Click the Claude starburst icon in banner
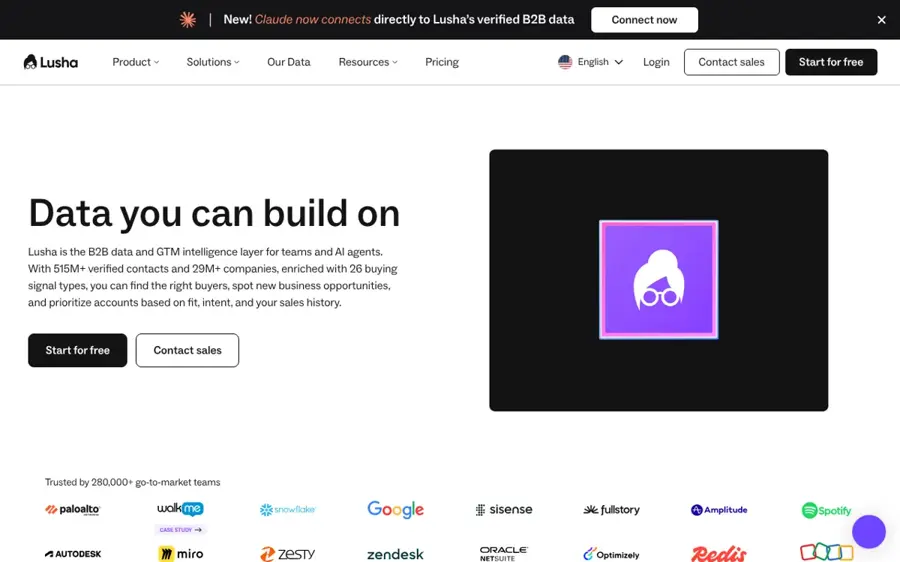The image size is (900, 562). click(188, 20)
